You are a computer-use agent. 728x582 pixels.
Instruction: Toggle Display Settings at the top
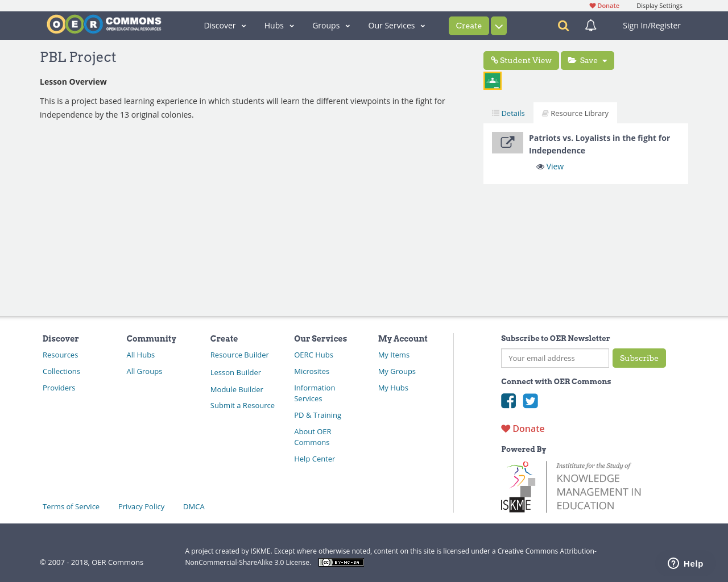(x=659, y=5)
